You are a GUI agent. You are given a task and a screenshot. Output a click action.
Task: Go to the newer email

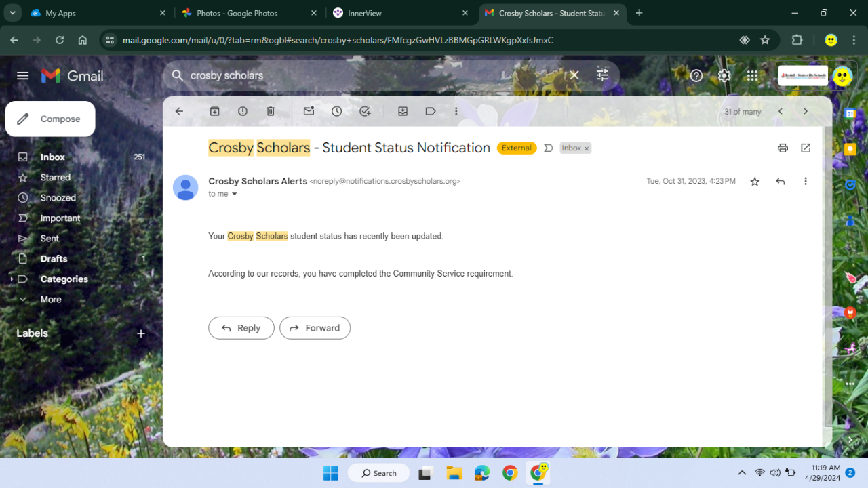781,111
